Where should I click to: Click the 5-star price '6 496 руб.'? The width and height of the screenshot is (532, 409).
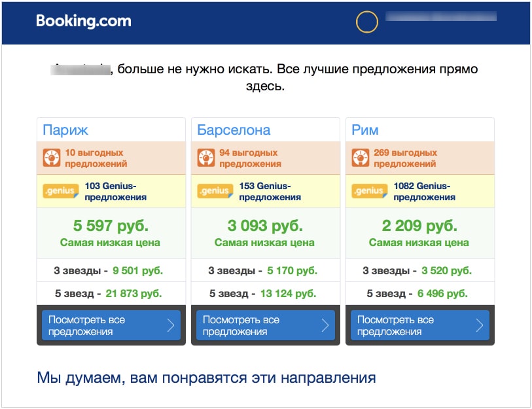tap(442, 293)
